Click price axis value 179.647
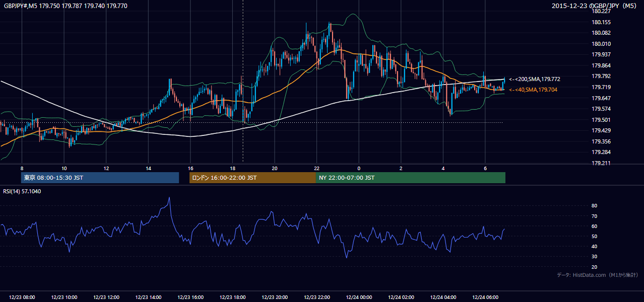Viewport: 644px width, 302px height. (601, 98)
